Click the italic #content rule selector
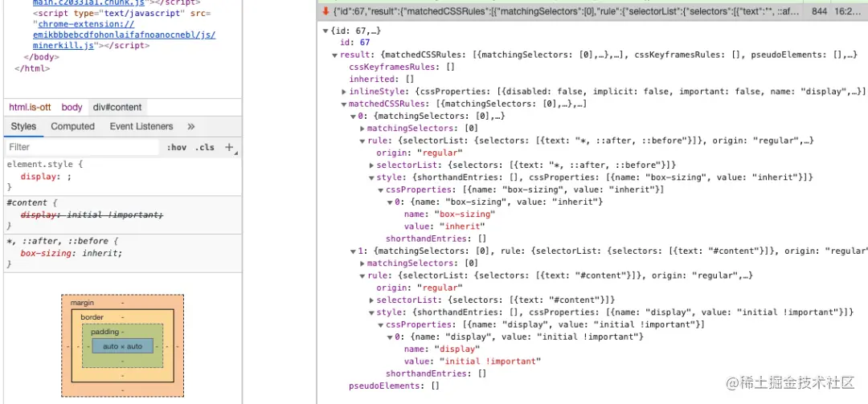Viewport: 868px width, 404px height. [27, 203]
